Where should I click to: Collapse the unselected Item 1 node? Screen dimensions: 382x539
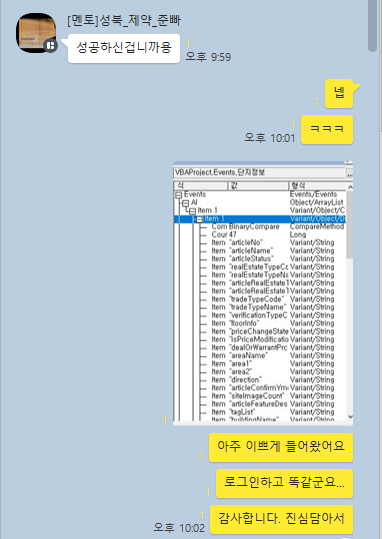click(x=193, y=211)
